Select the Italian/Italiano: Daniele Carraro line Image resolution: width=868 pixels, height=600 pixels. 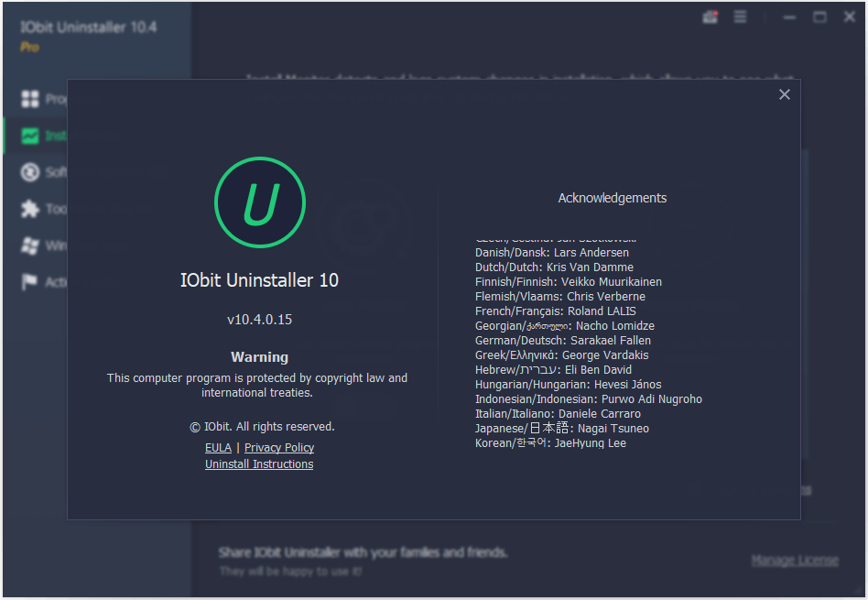tap(558, 414)
